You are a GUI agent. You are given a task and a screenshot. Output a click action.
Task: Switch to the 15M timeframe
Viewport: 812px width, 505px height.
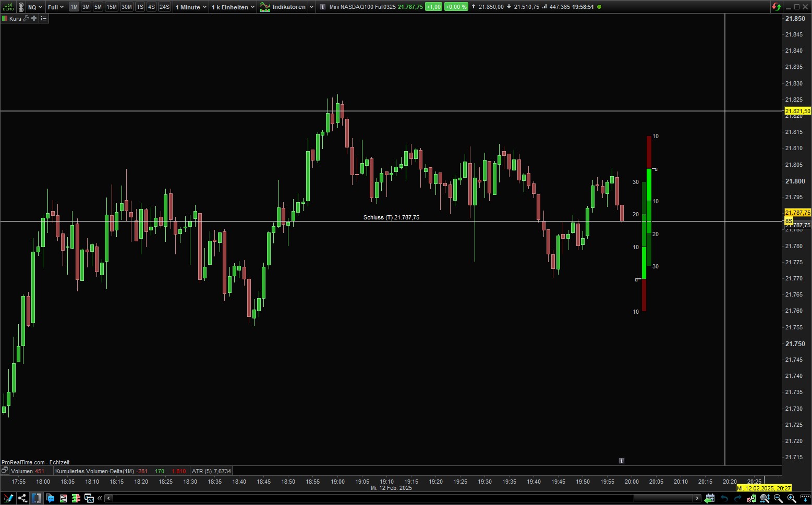pos(111,7)
